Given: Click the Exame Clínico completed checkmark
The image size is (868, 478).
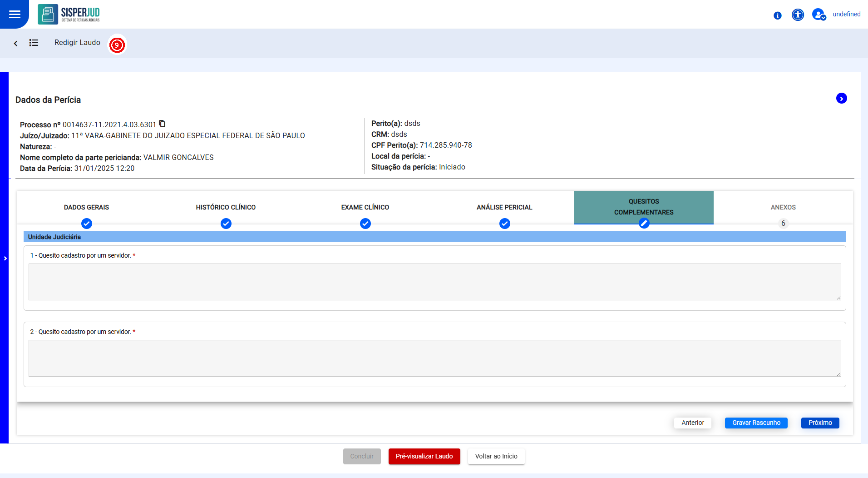Looking at the screenshot, I should pos(365,224).
